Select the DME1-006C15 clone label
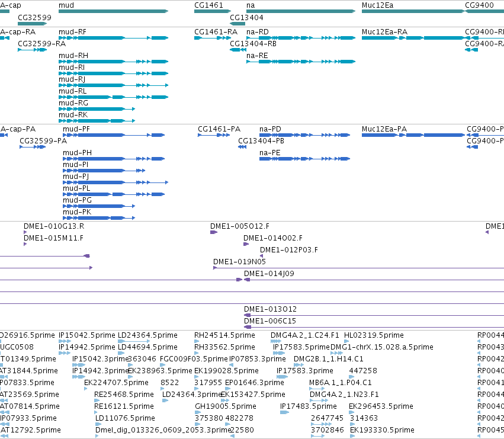Screen dimensions: 504x439 (270, 321)
